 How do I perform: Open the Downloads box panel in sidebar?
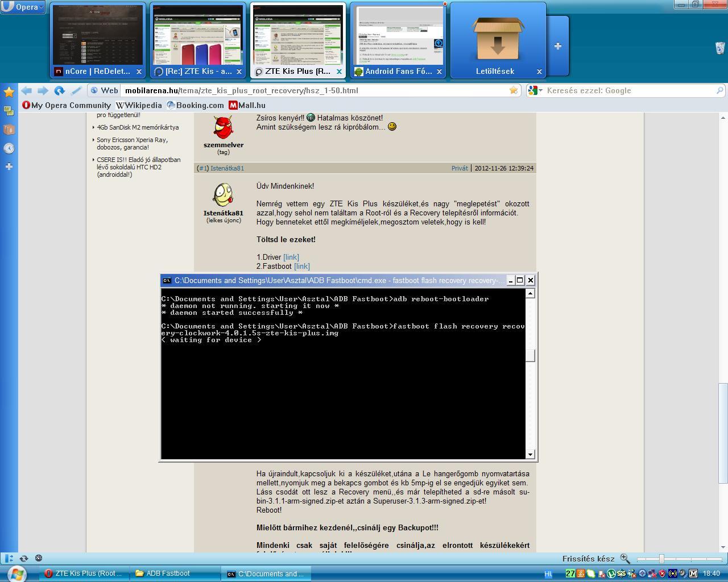point(9,129)
